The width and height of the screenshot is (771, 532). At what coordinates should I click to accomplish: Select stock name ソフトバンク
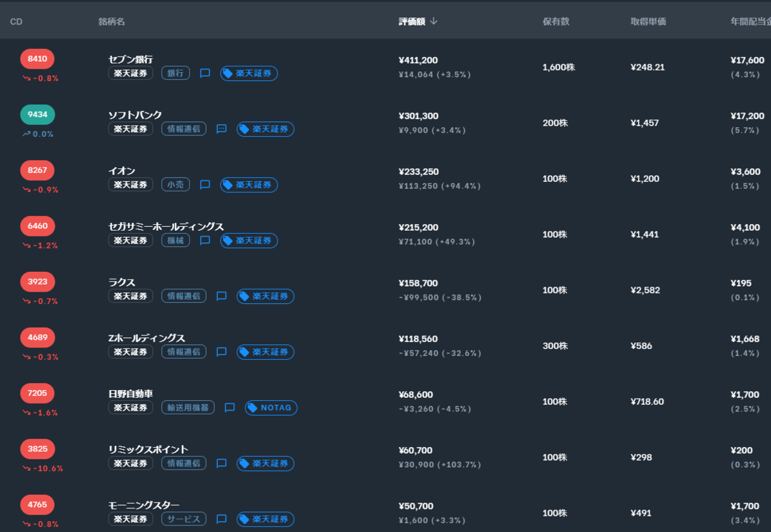tap(135, 115)
